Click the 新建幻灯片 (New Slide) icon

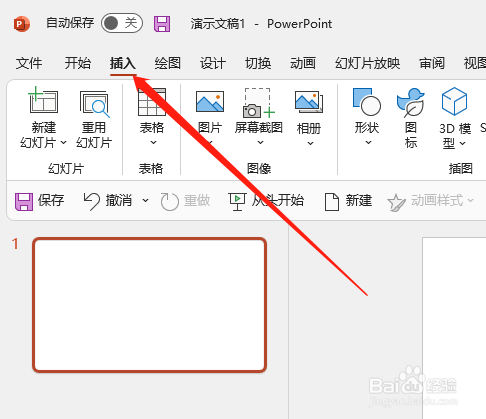pyautogui.click(x=43, y=101)
